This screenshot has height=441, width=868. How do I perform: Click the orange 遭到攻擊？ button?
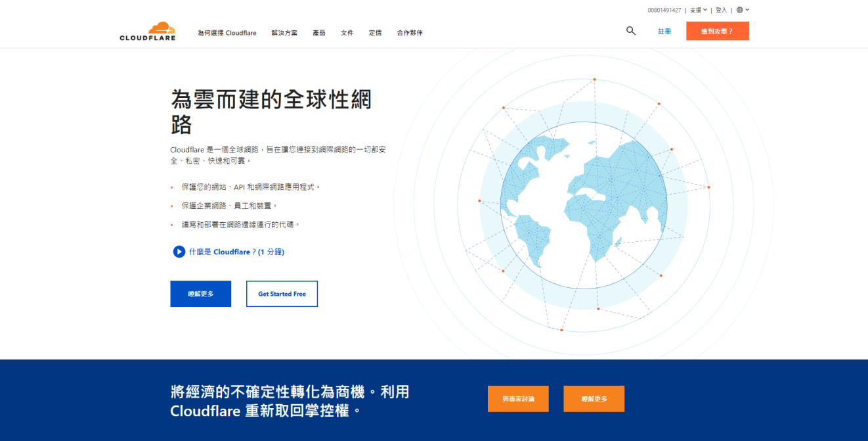pos(718,31)
